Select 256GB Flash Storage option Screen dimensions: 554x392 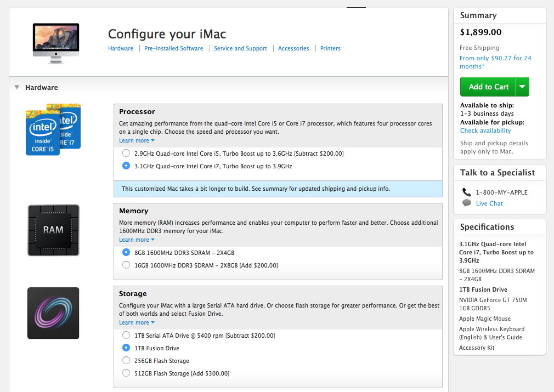point(126,360)
